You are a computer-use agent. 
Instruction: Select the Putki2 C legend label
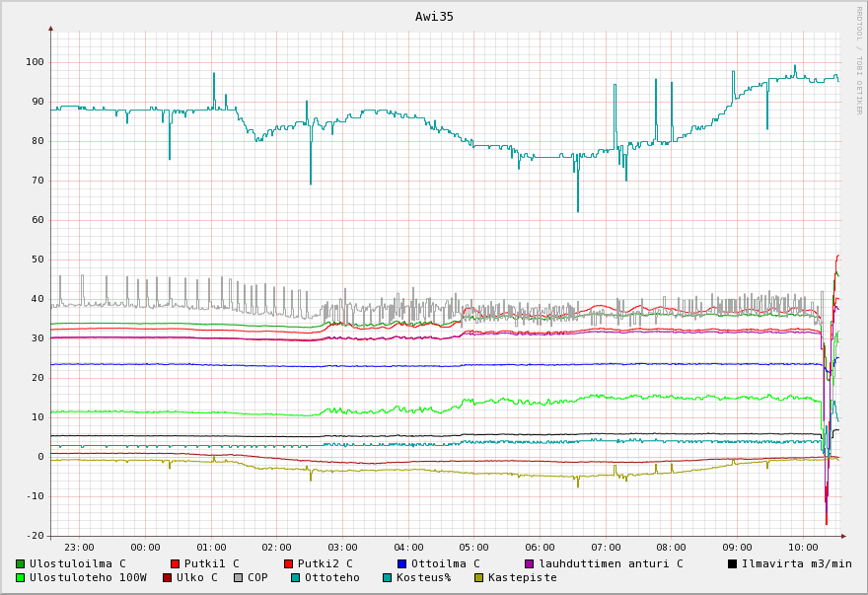tap(325, 564)
